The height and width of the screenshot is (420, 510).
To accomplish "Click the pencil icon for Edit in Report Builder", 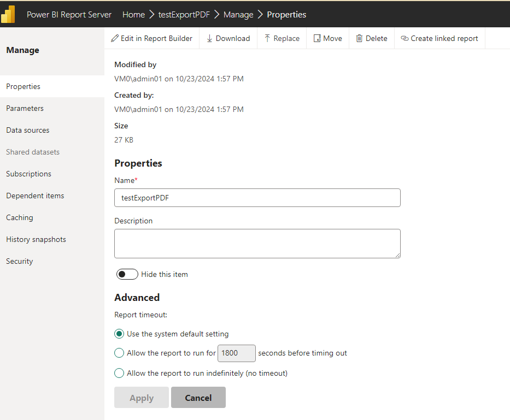I will (x=114, y=38).
